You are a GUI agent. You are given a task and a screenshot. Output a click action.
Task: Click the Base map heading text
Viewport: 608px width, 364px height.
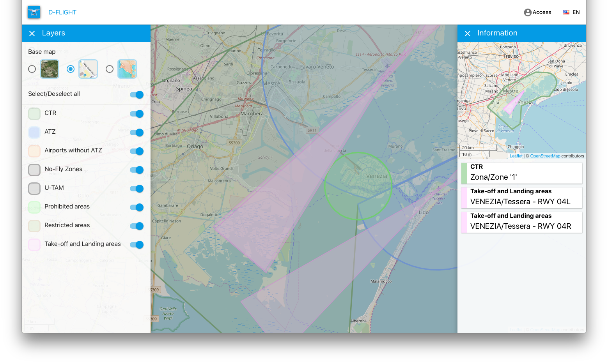pos(42,52)
